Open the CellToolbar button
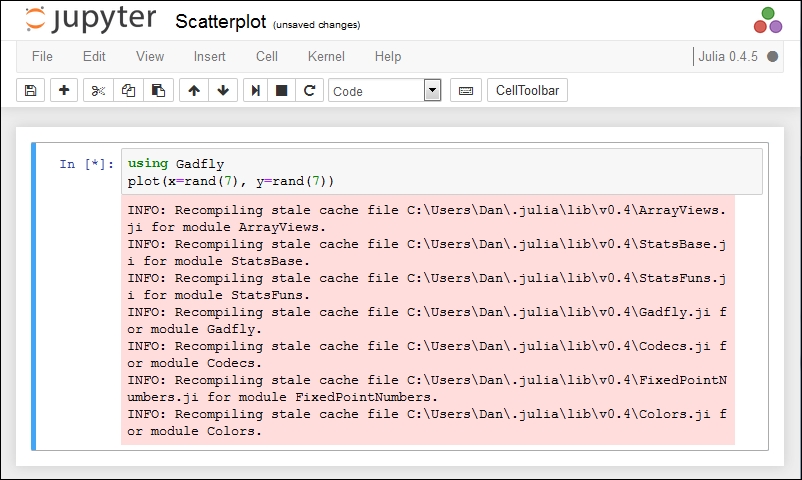Image resolution: width=802 pixels, height=480 pixels. 527,91
